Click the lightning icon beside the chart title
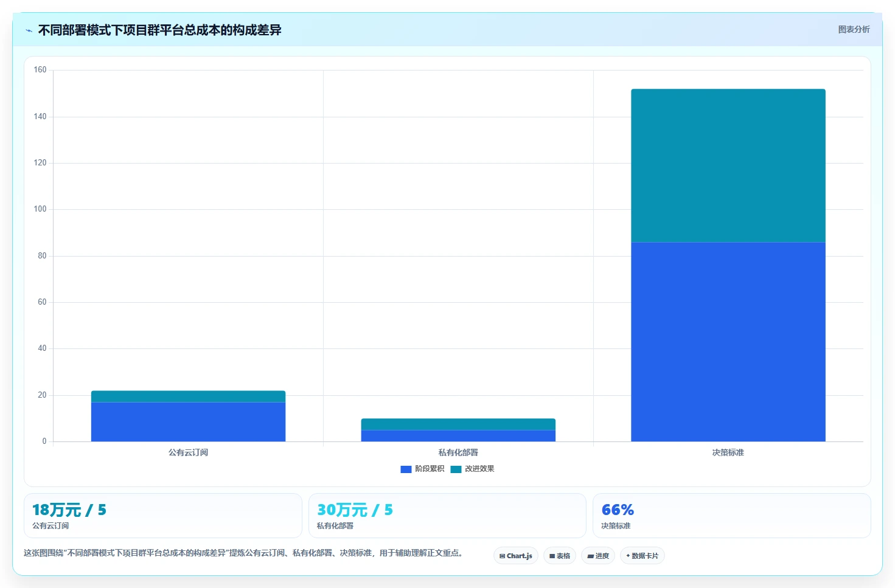Screen dimensions: 895x588 29,30
